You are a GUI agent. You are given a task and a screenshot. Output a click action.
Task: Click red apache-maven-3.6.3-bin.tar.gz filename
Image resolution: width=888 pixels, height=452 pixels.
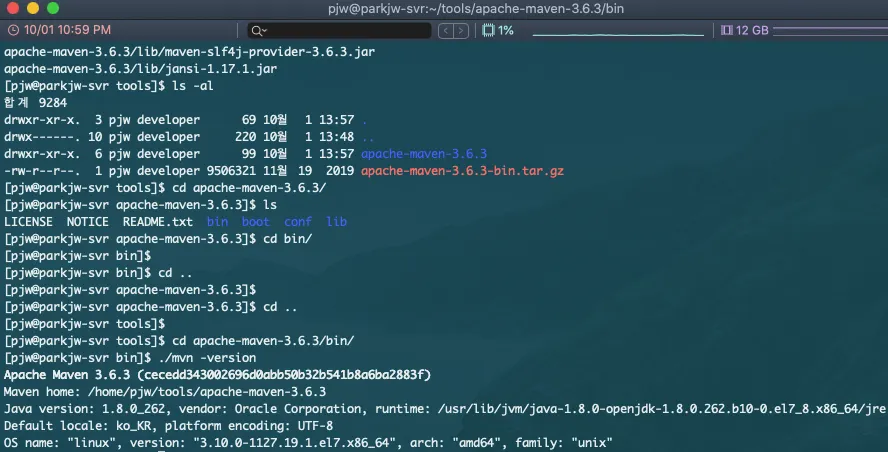462,170
